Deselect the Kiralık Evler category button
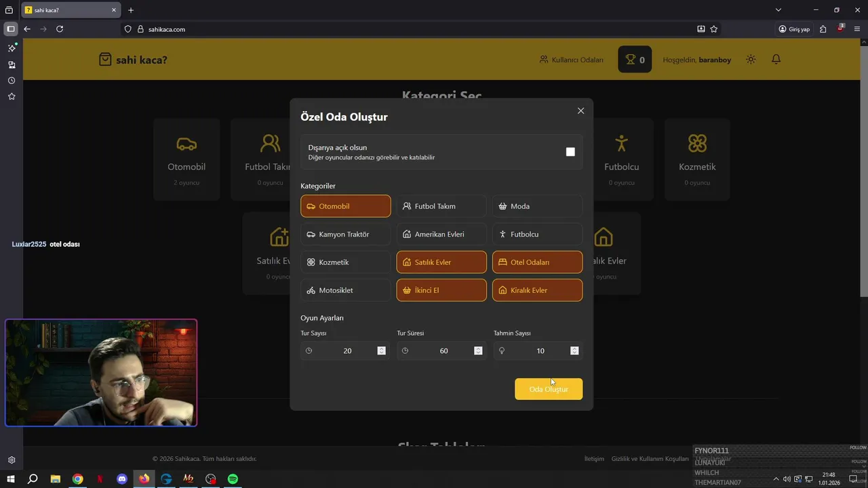The image size is (868, 488). (537, 290)
